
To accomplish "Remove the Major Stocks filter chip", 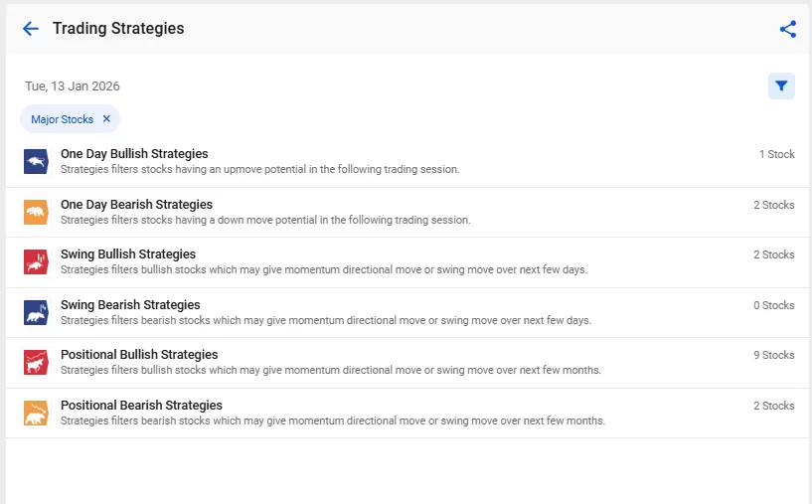I will click(x=106, y=118).
